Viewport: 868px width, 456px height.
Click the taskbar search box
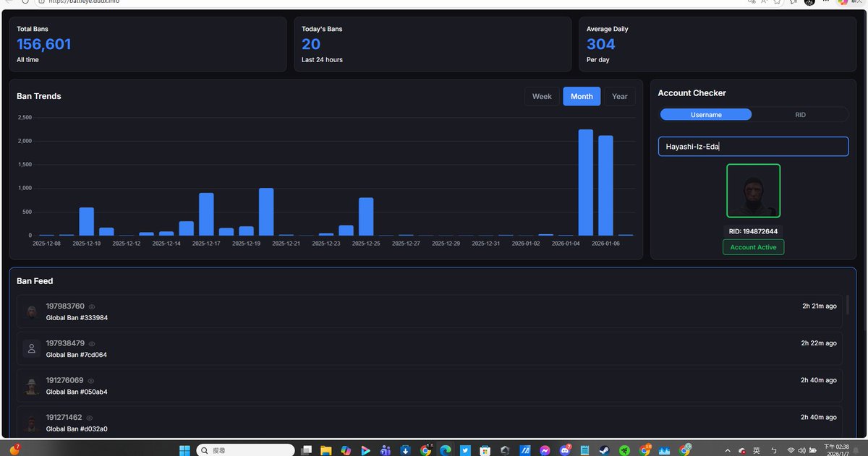(246, 450)
